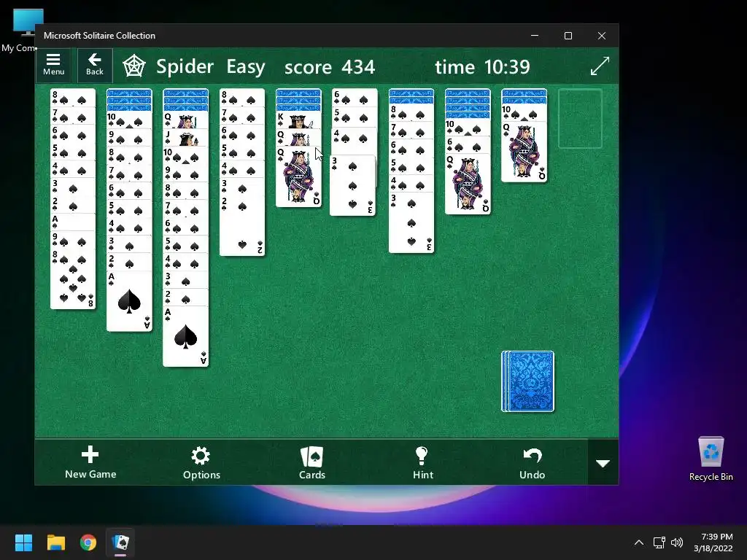Select the 8 of spades atop the fourth column
The height and width of the screenshot is (560, 747).
click(x=242, y=97)
